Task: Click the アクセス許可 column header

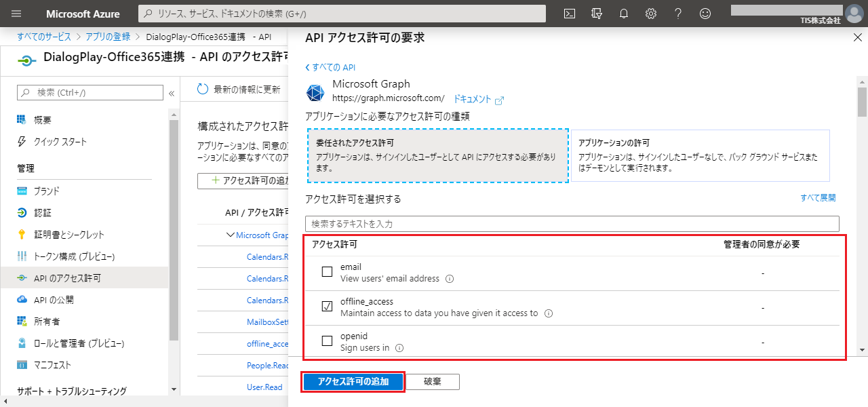Action: 334,244
